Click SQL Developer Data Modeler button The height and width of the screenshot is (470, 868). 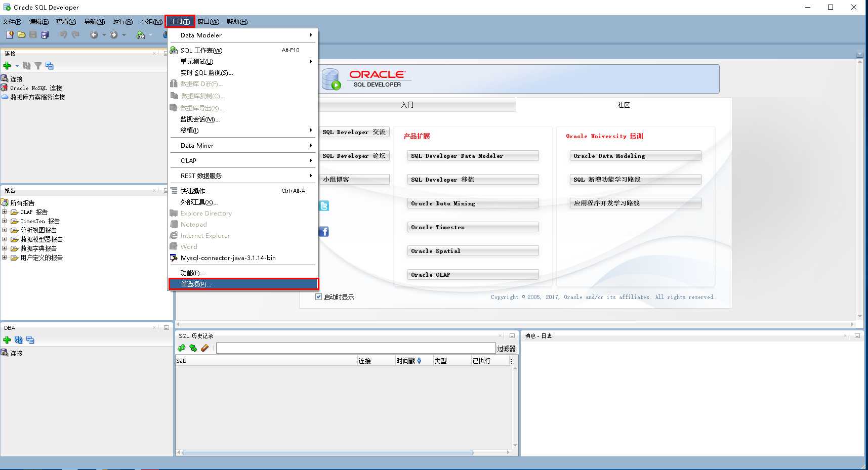473,156
